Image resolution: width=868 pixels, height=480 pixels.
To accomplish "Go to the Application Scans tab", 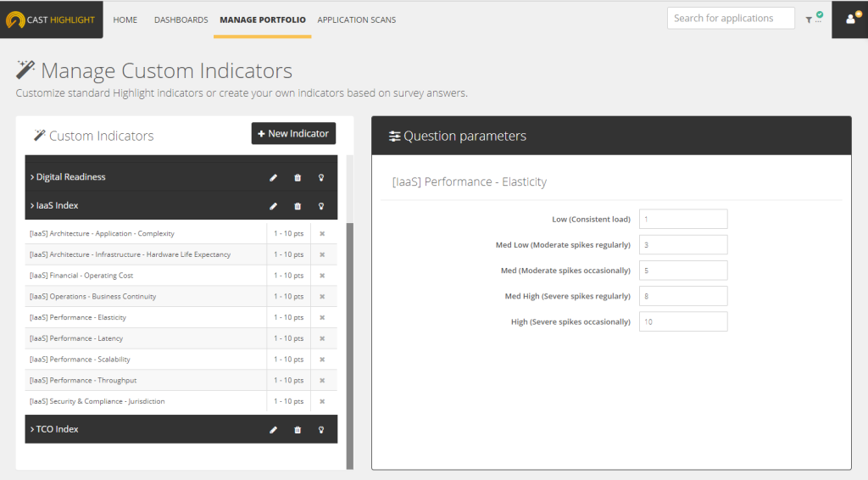I will [356, 20].
